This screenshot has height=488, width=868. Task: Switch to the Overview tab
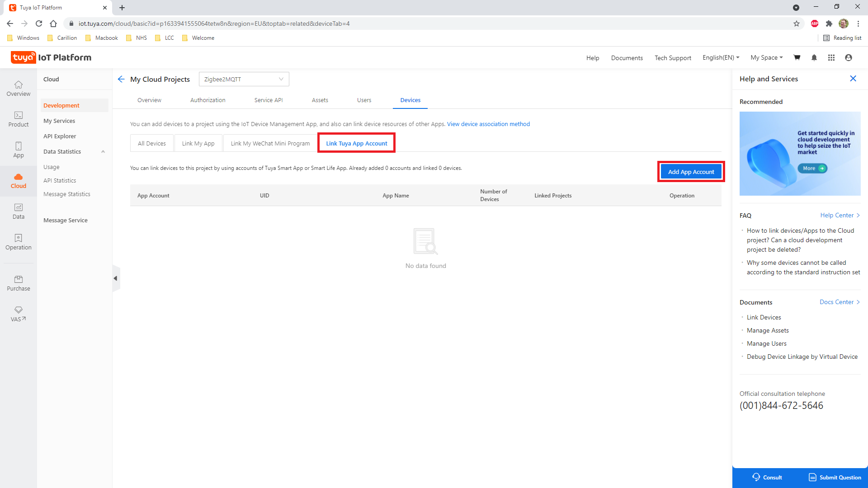pyautogui.click(x=149, y=100)
